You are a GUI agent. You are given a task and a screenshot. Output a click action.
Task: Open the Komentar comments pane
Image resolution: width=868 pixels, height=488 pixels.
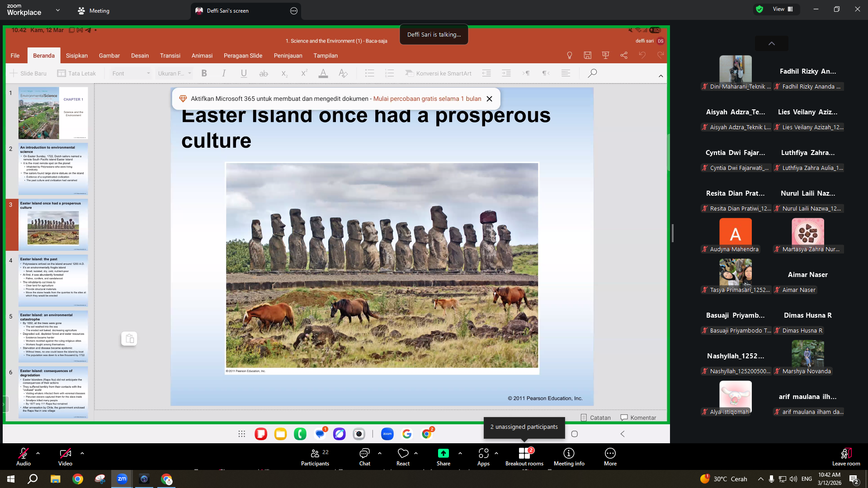[x=638, y=418]
